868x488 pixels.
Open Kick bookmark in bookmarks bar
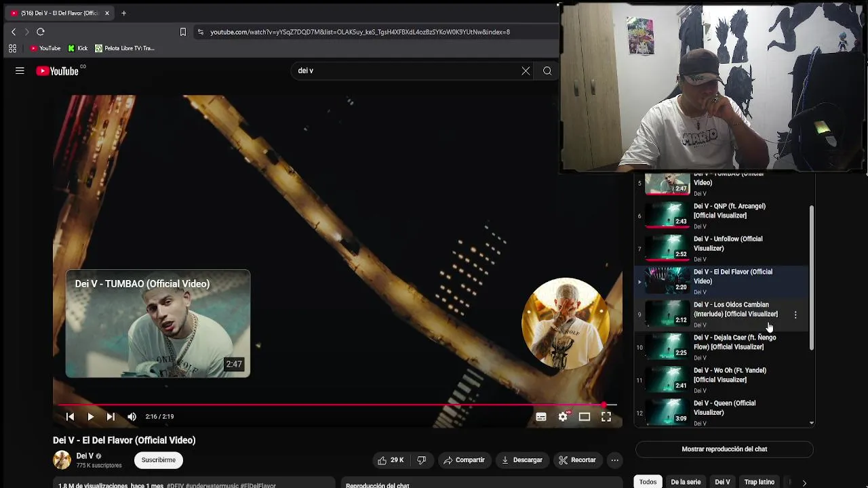click(77, 48)
